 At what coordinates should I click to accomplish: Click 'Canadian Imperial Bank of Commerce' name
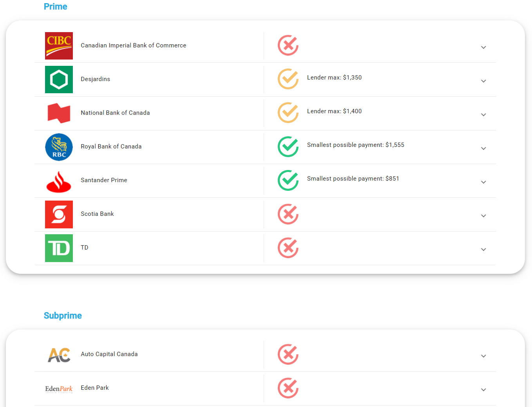(x=134, y=45)
